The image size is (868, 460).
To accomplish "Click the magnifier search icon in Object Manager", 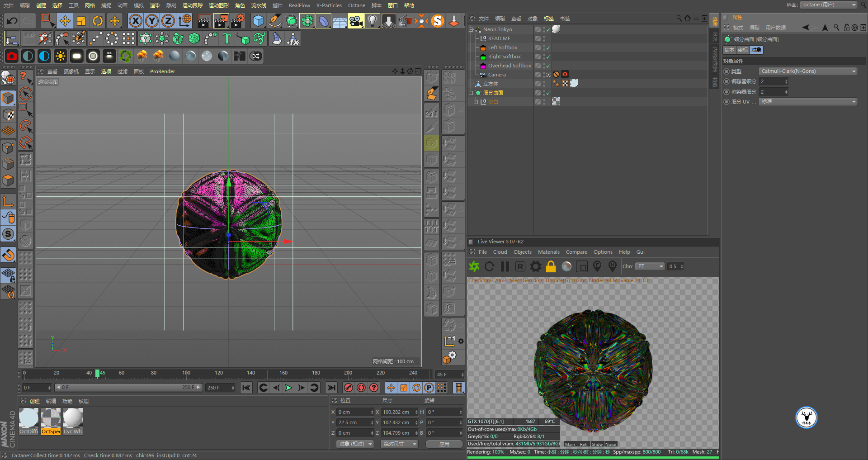I will point(679,19).
